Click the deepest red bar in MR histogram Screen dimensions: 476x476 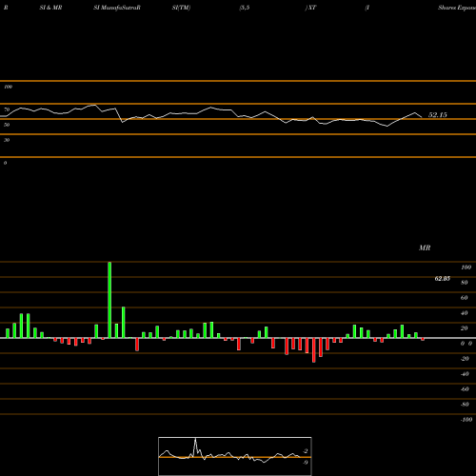(x=314, y=350)
